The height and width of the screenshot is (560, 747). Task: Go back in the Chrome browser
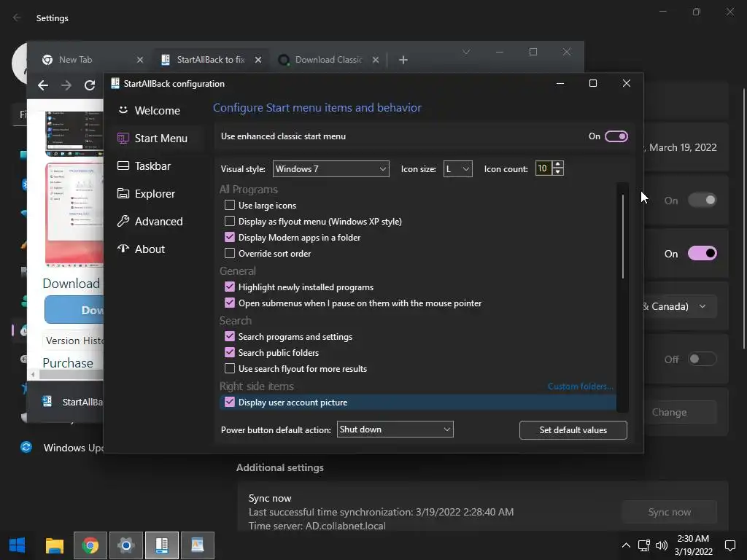click(43, 85)
